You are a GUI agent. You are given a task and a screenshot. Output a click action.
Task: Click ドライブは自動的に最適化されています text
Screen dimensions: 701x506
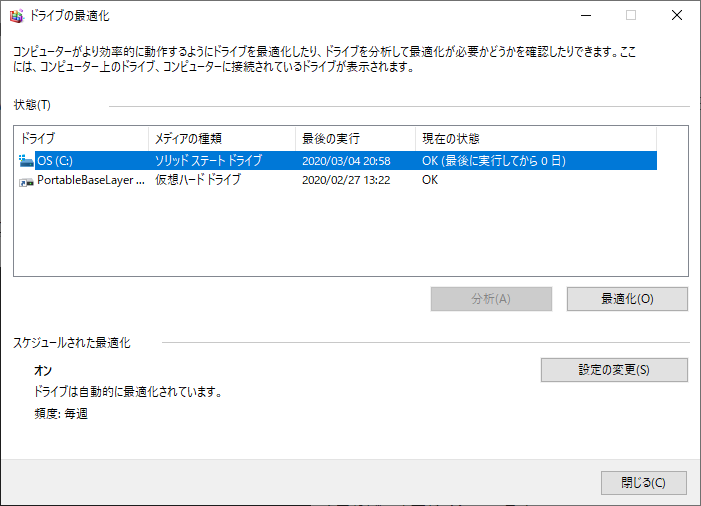click(128, 392)
